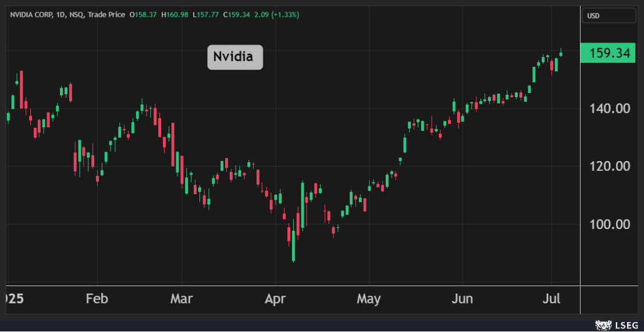Click the low value L157.77
Screen dimensions: 644x332
(x=207, y=15)
